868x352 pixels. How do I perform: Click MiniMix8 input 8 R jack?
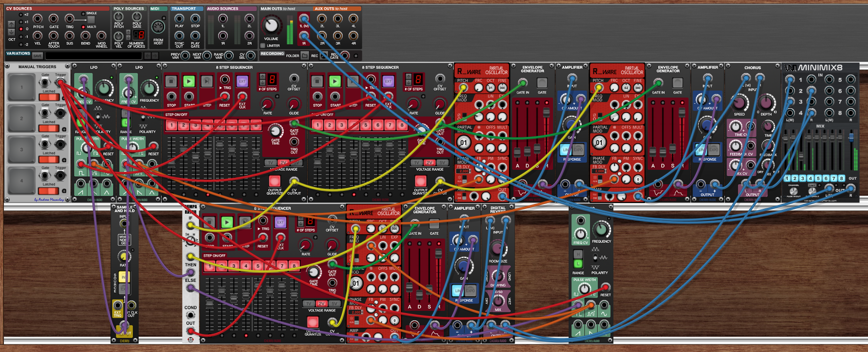(850, 113)
